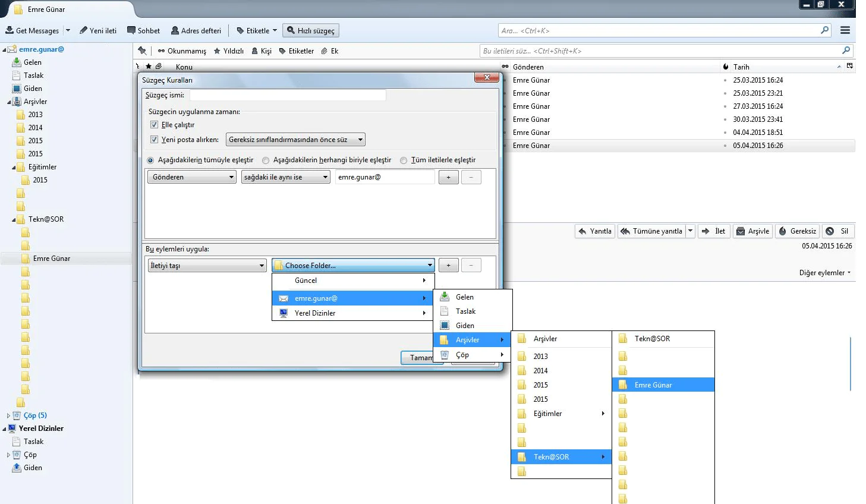Screen dimensions: 866x504
Task: Open the Adres defteri address book
Action: [x=196, y=30]
